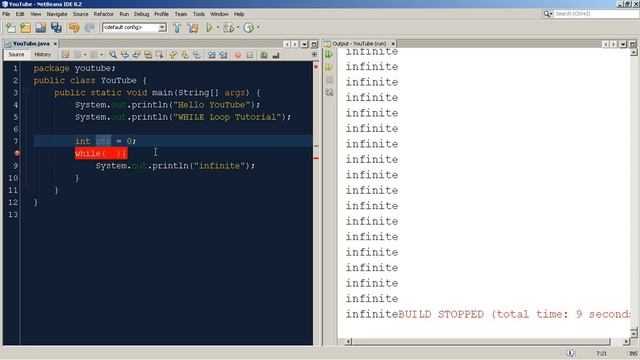Open the Navigate menu
This screenshot has width=640, height=360.
[57, 14]
